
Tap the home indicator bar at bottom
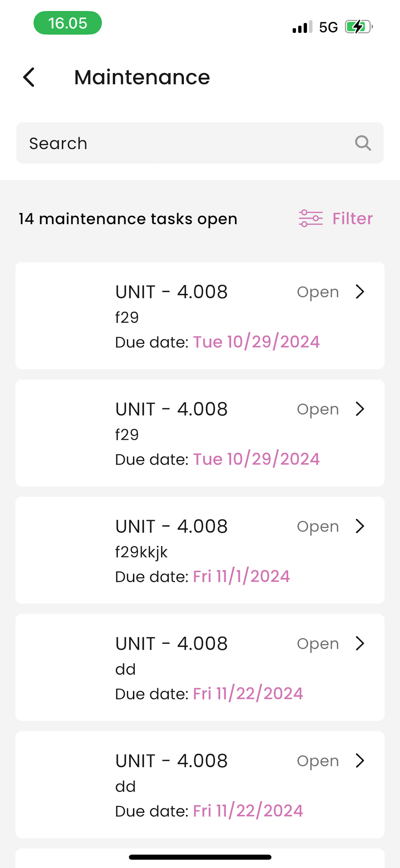(200, 857)
